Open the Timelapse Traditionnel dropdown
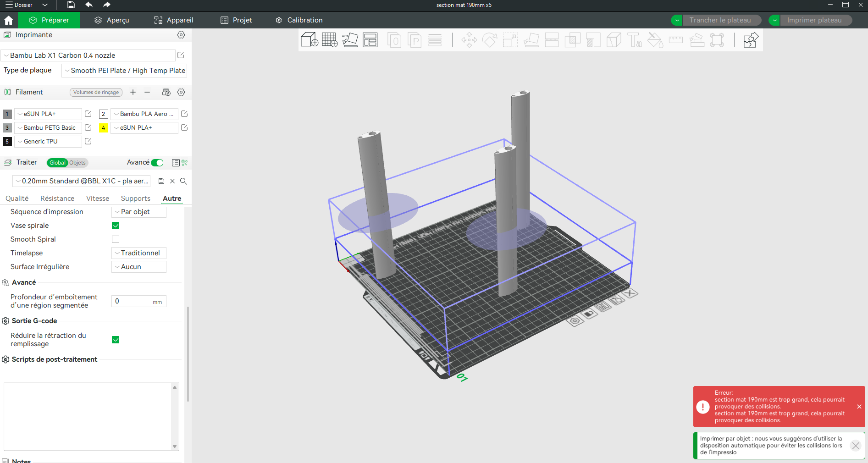 coord(139,253)
